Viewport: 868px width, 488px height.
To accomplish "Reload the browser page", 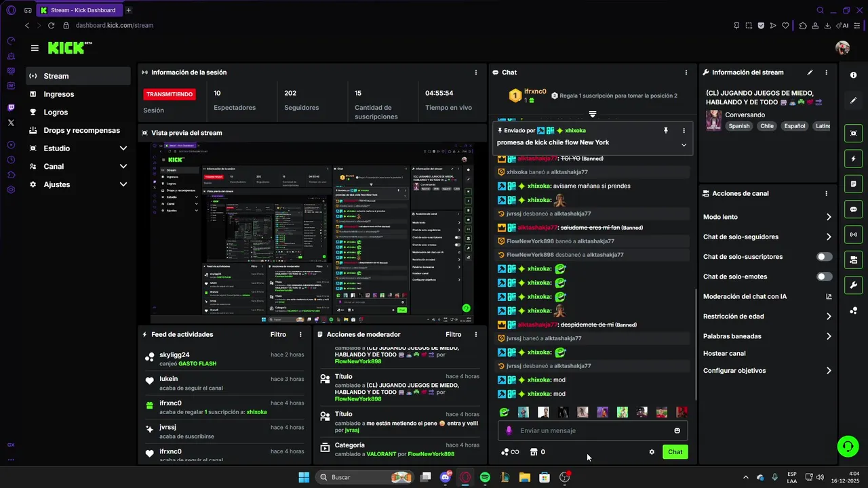I will click(51, 26).
